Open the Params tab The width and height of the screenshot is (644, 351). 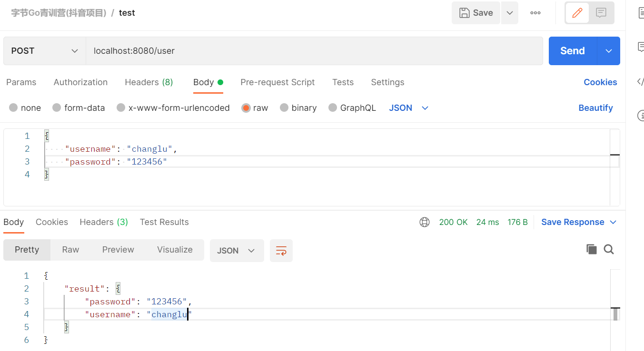21,82
